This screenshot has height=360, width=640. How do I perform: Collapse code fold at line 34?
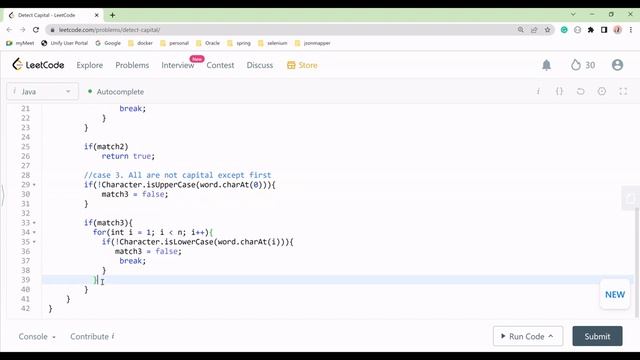click(34, 232)
